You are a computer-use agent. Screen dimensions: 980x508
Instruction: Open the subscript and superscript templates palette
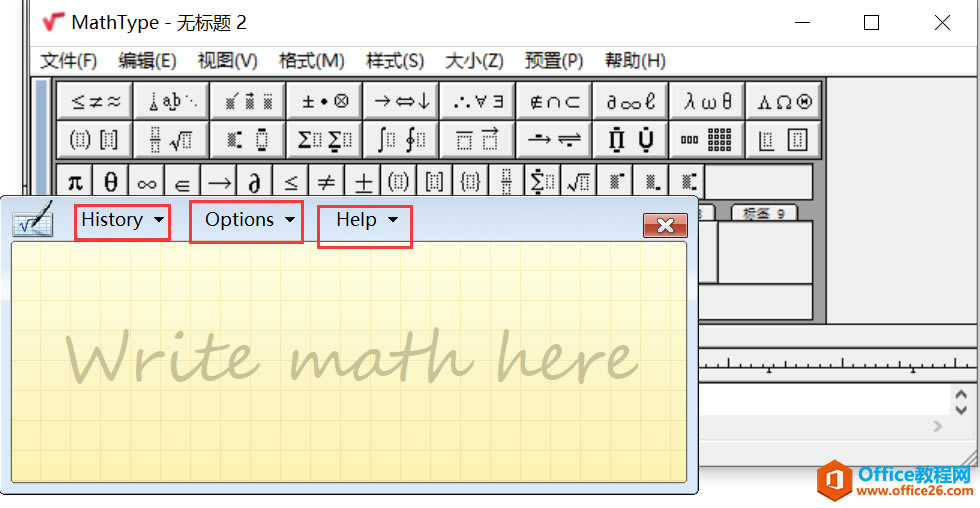tap(248, 139)
